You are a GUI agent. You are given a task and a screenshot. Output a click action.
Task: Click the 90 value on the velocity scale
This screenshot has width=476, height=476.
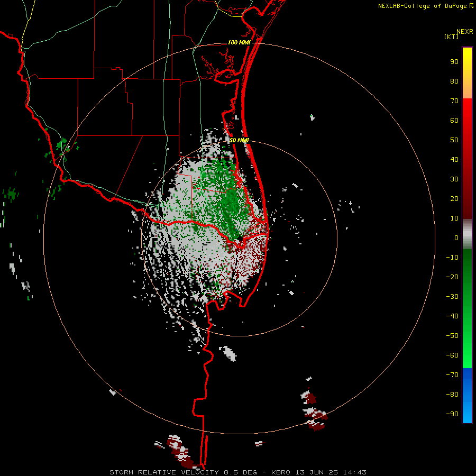point(454,62)
